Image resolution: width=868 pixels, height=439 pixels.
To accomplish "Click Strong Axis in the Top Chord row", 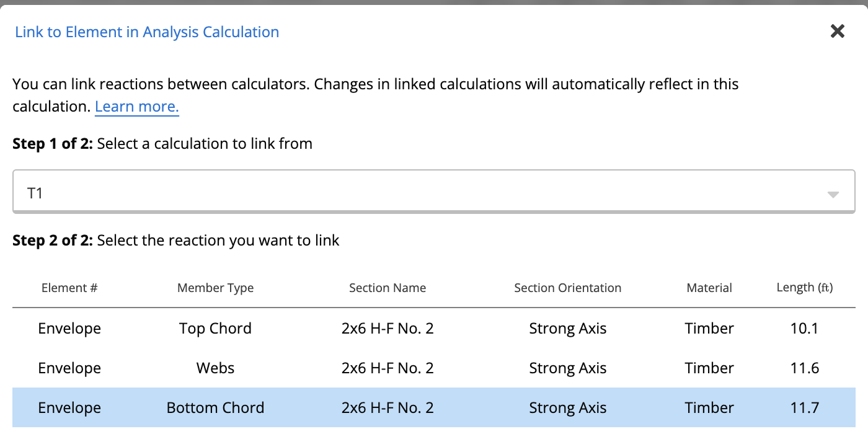I will (x=567, y=329).
